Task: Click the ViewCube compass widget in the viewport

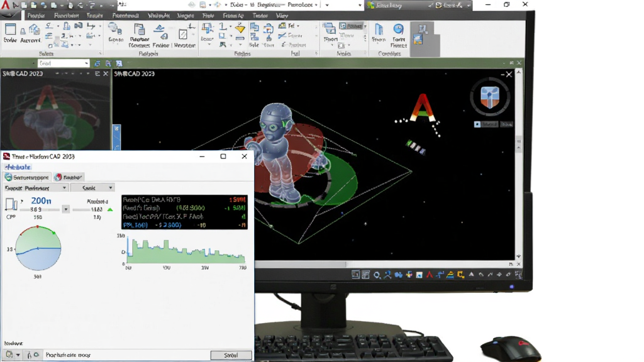Action: click(490, 97)
